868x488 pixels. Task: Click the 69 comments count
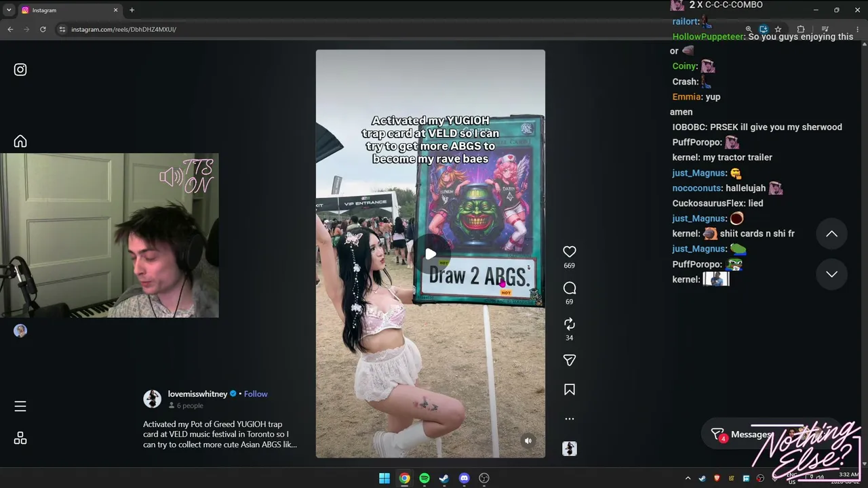coord(570,302)
